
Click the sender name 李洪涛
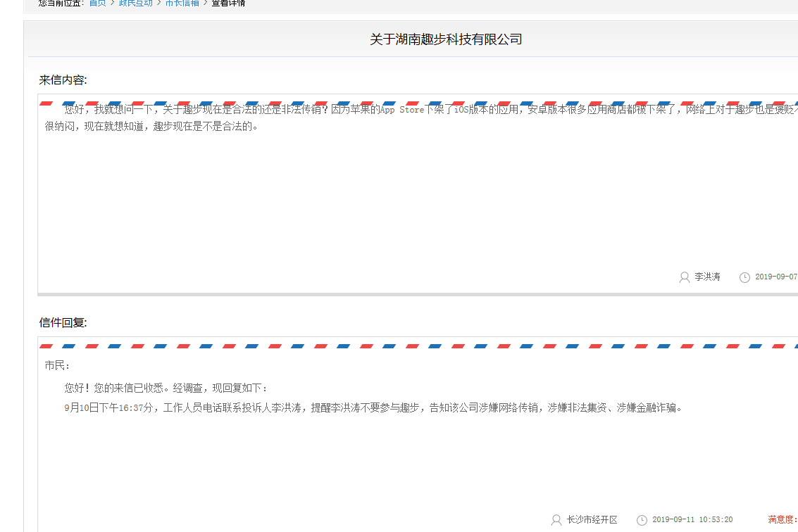[x=707, y=277]
